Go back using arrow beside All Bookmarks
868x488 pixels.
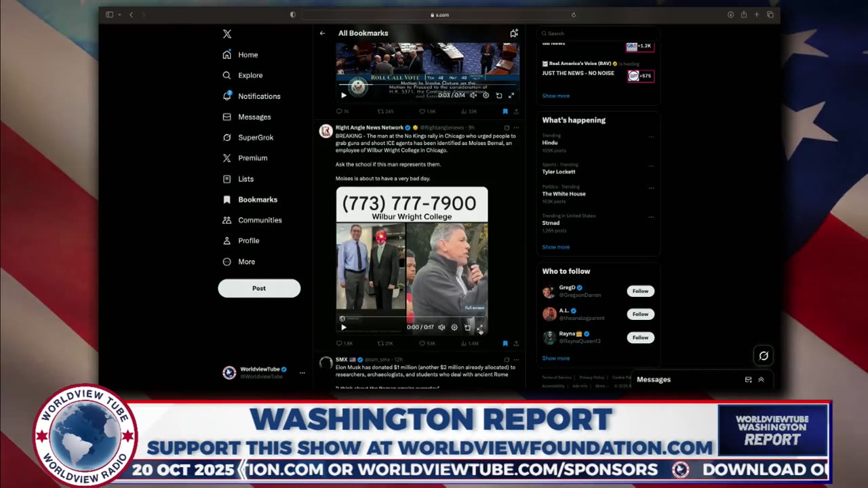(323, 33)
